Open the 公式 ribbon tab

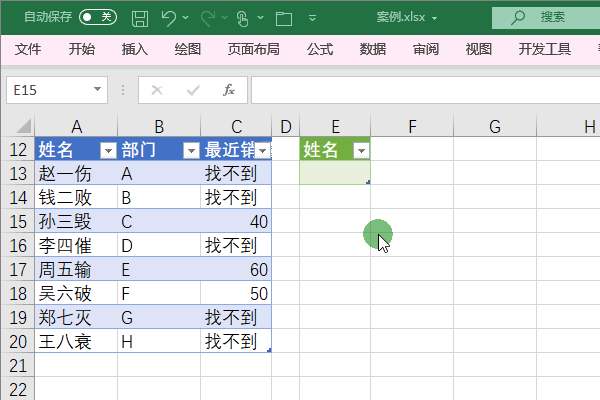[x=320, y=49]
